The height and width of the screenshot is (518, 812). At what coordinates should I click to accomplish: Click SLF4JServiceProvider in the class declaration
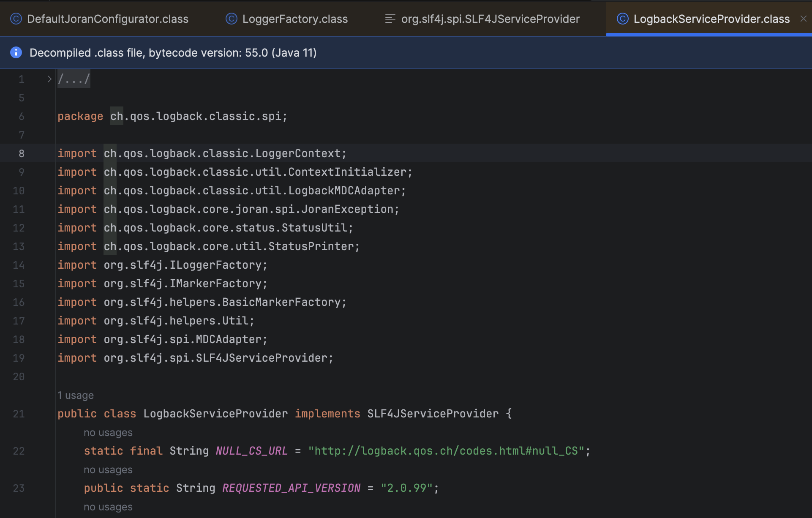click(x=433, y=414)
